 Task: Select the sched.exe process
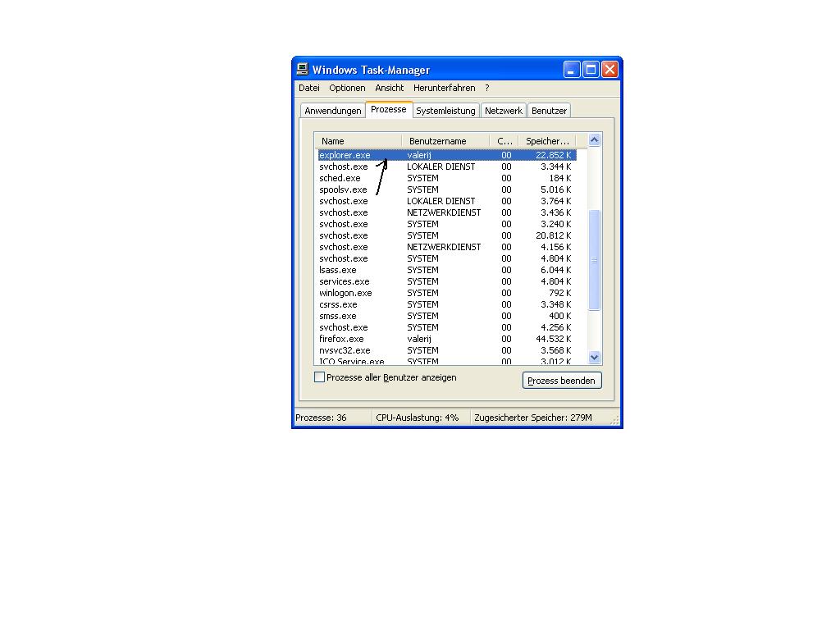point(447,178)
